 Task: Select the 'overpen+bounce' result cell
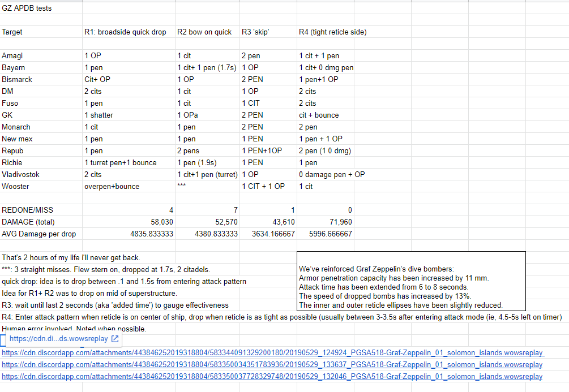pos(112,186)
